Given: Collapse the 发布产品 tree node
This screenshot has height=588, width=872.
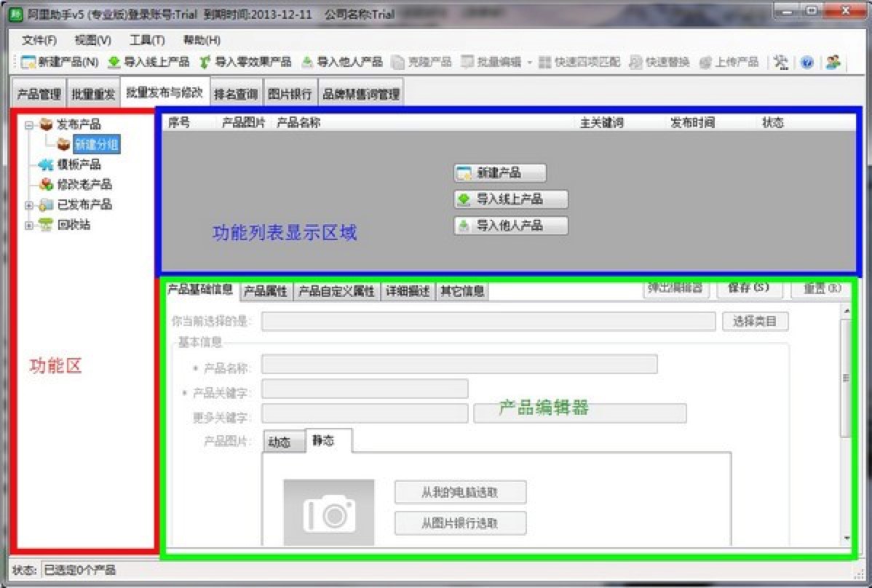Looking at the screenshot, I should click(x=29, y=125).
